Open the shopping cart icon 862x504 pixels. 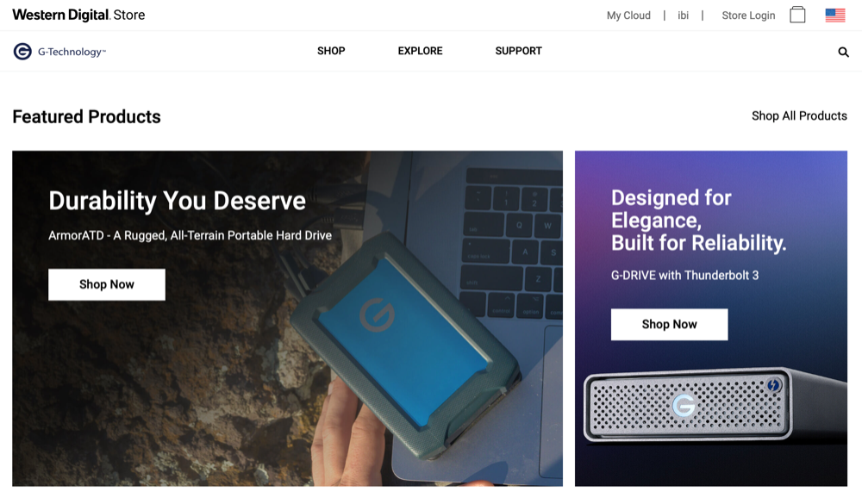[797, 15]
